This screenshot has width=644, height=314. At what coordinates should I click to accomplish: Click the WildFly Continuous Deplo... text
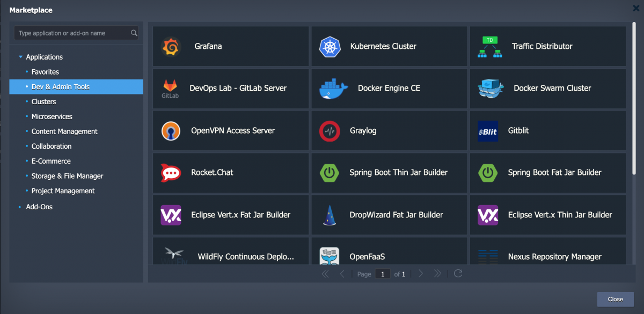246,257
